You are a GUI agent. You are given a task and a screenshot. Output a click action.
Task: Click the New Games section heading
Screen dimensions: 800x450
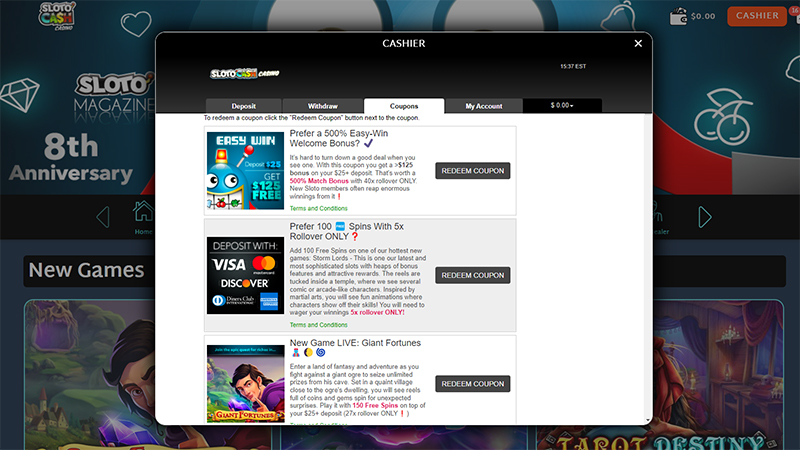pos(86,270)
